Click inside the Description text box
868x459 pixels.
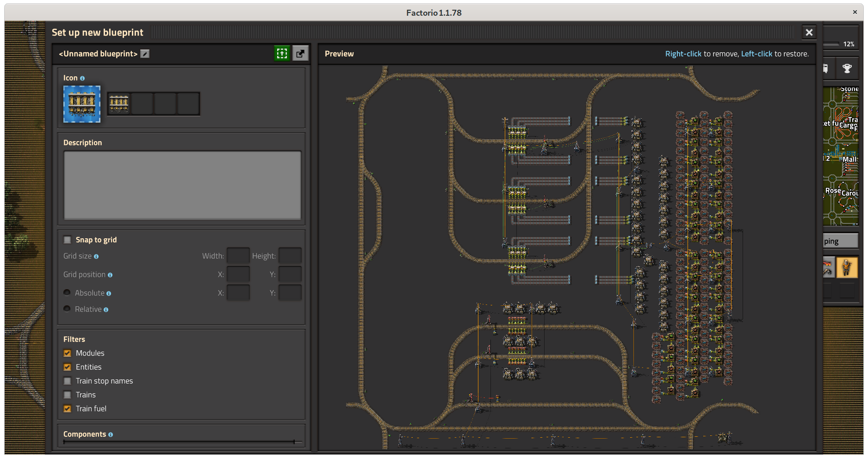pyautogui.click(x=182, y=185)
